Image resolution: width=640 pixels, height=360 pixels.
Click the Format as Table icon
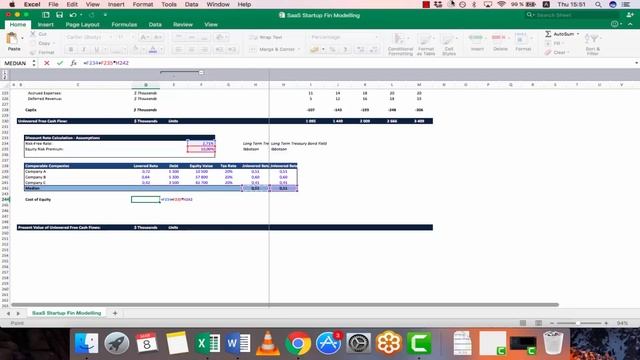(426, 40)
